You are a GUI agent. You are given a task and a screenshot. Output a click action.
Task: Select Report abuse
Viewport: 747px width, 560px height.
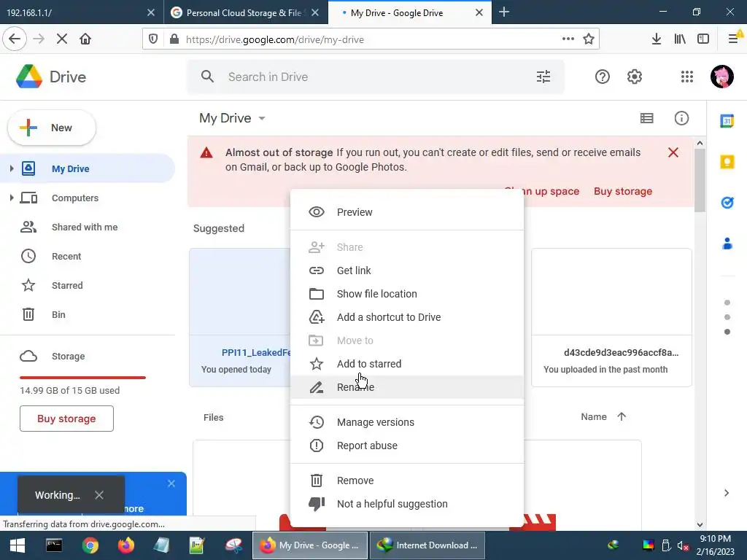tap(407, 446)
